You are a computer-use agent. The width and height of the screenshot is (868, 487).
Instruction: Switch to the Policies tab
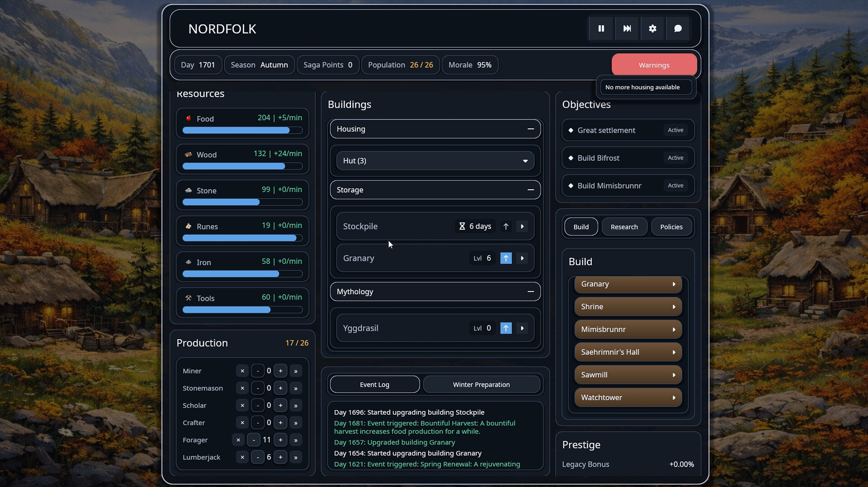point(671,227)
